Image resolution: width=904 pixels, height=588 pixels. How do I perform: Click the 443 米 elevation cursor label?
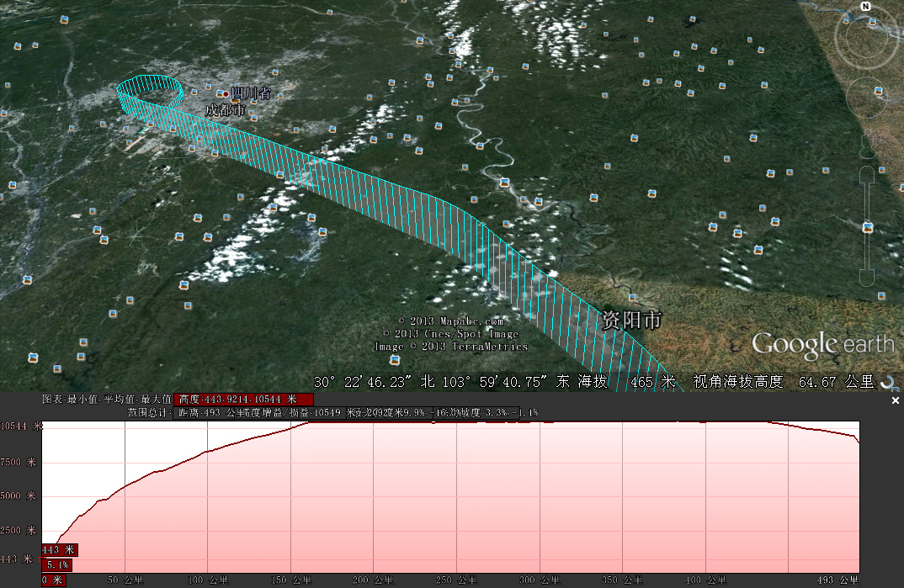coord(58,550)
